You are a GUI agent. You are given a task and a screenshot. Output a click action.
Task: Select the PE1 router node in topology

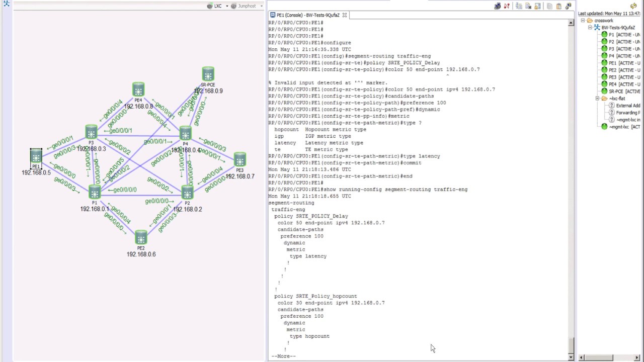[36, 156]
